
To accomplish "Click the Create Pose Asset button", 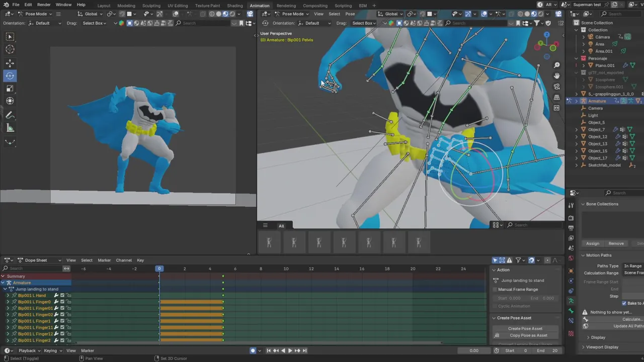I will click(x=525, y=328).
